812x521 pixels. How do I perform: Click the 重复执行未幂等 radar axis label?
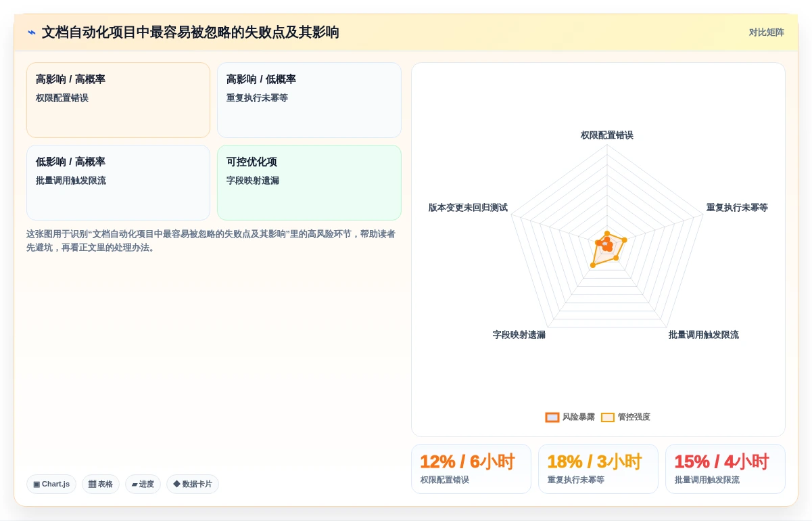(737, 208)
